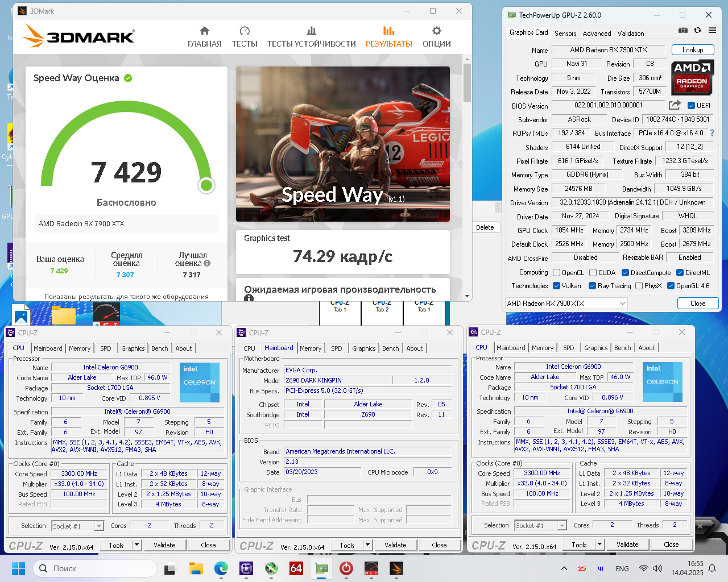This screenshot has height=582, width=728.
Task: Select the image file icon on the desktop
Action: pos(21,315)
